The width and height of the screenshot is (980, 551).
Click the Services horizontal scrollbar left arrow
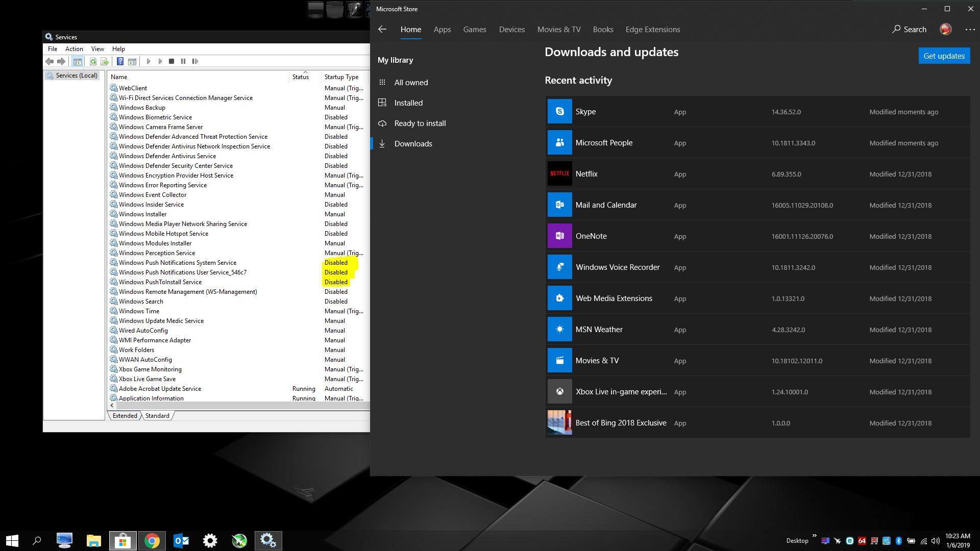112,406
